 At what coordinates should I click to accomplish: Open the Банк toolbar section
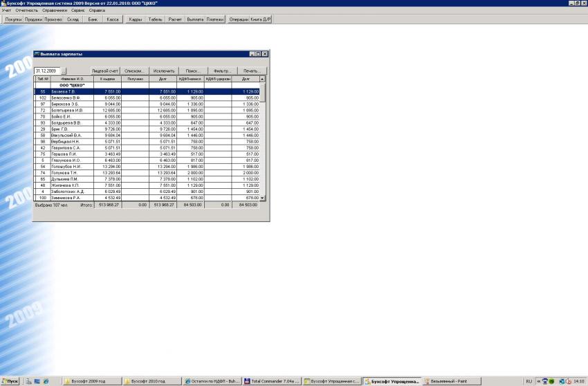[93, 19]
